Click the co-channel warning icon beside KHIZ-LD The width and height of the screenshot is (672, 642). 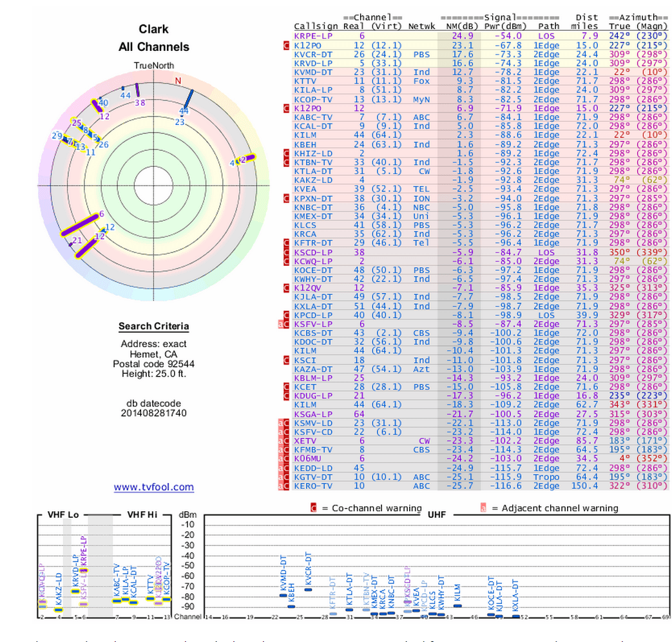coord(287,153)
